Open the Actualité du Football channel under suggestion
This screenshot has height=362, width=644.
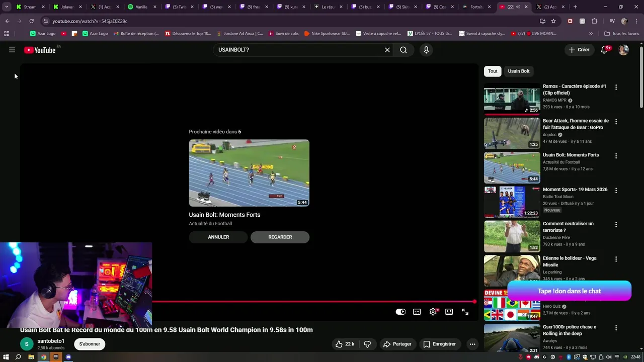pos(210,224)
